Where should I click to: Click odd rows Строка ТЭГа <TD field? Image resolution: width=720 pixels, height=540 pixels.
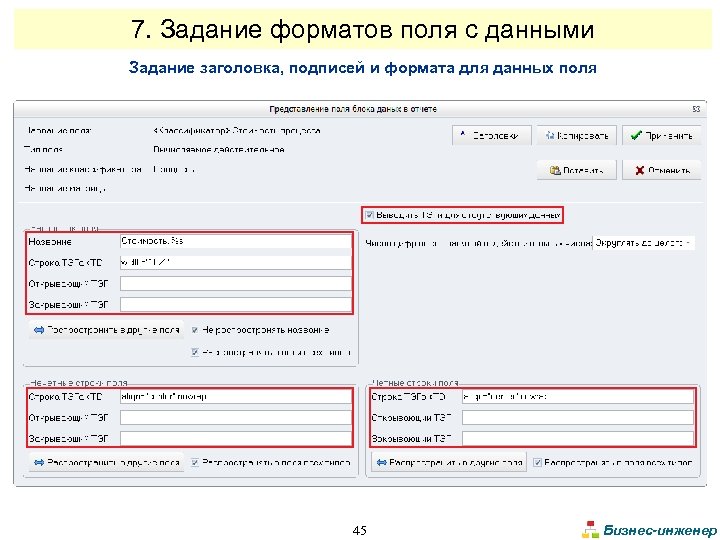click(236, 396)
